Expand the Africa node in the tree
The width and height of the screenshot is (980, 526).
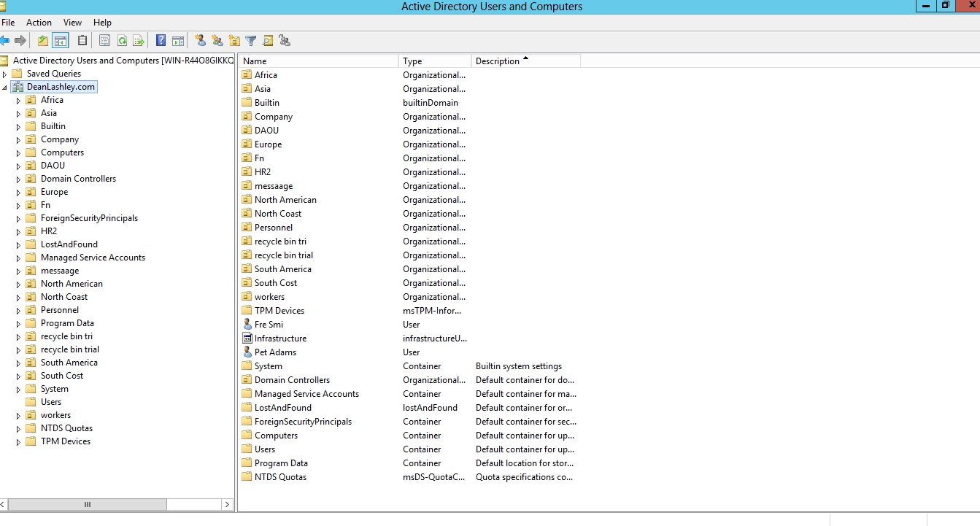pos(19,100)
